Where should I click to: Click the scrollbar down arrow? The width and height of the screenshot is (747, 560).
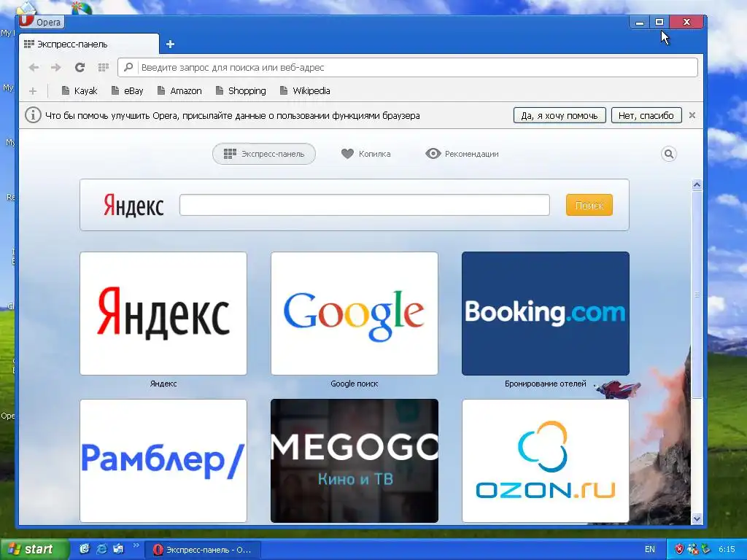(x=697, y=518)
